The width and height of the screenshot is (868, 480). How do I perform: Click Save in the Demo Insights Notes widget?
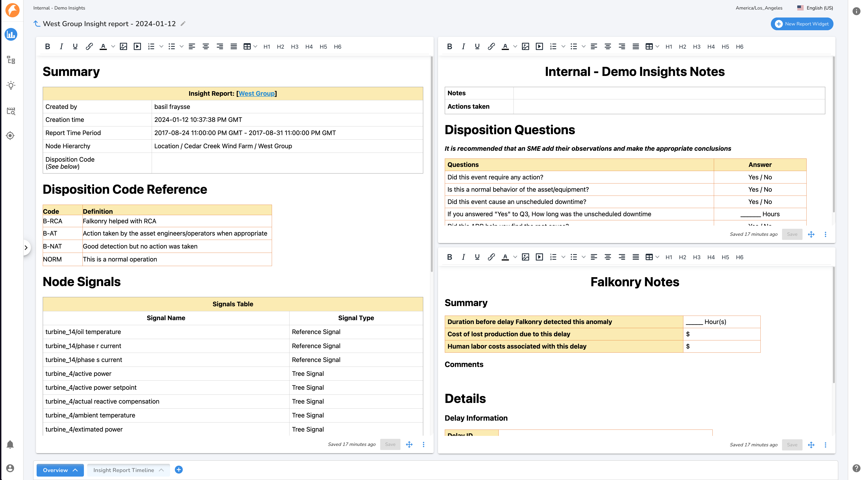pos(792,234)
